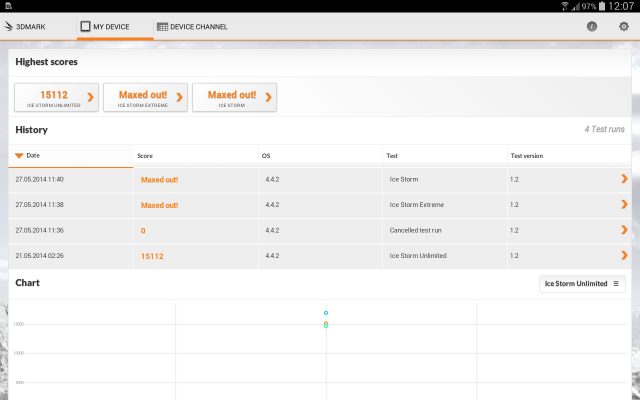Open the settings gear icon
The width and height of the screenshot is (640, 400).
point(624,27)
